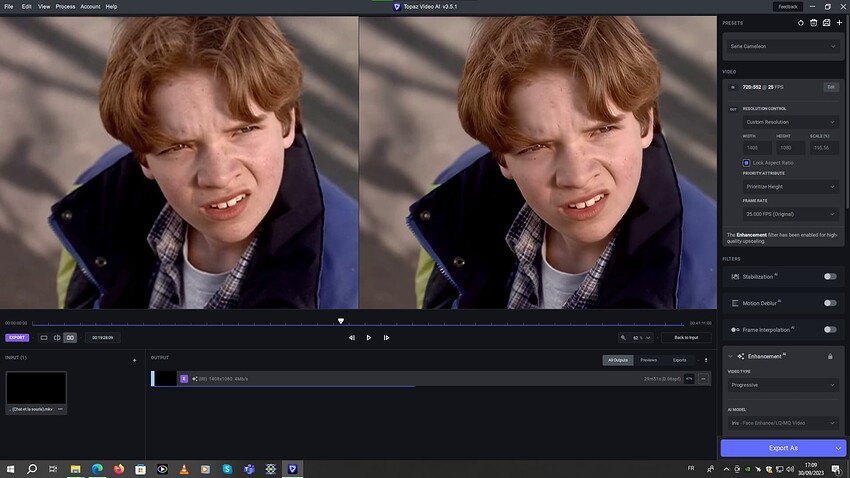Step to previous frame

point(351,338)
